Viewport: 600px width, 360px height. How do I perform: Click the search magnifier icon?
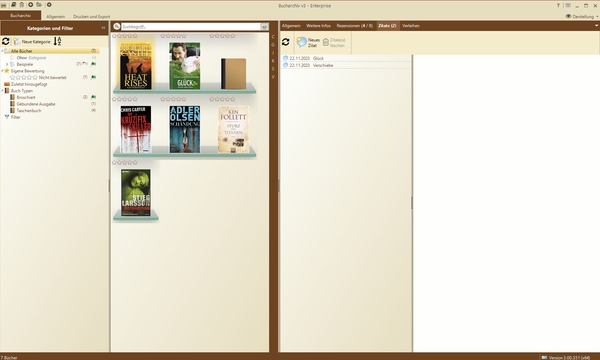[117, 26]
